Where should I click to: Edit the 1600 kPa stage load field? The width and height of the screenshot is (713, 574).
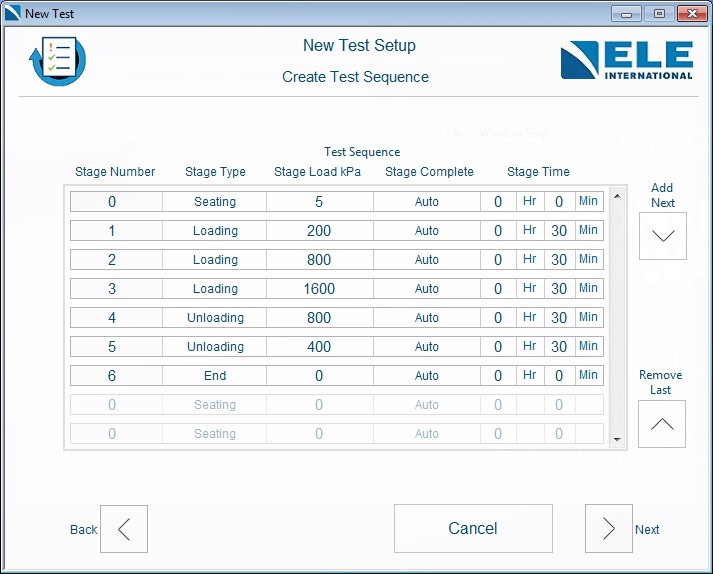point(319,289)
